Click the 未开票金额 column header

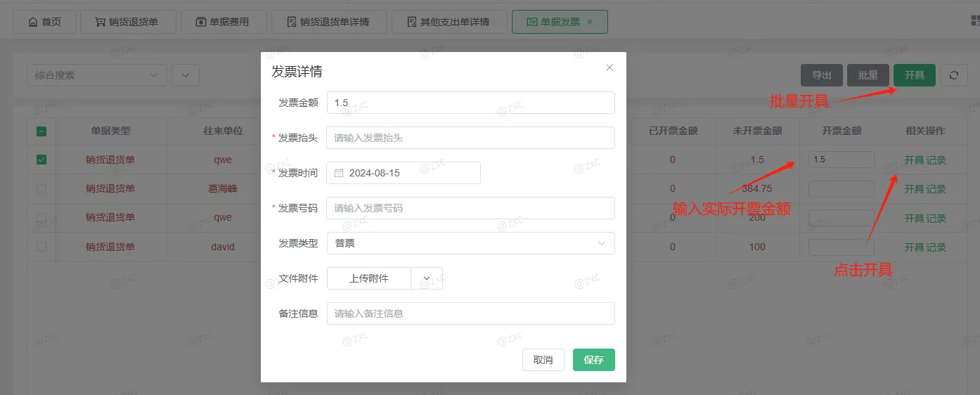757,131
